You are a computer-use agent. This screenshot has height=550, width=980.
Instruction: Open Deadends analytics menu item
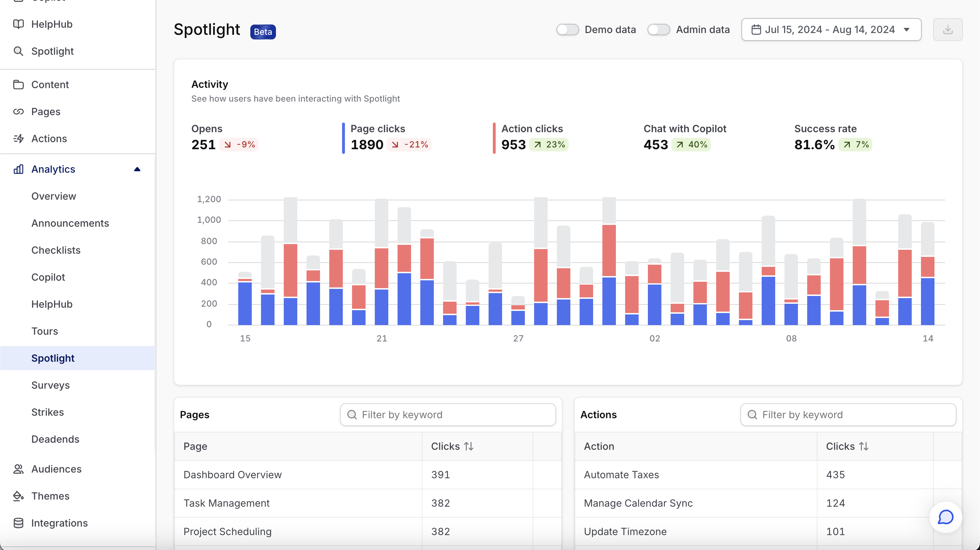coord(55,439)
